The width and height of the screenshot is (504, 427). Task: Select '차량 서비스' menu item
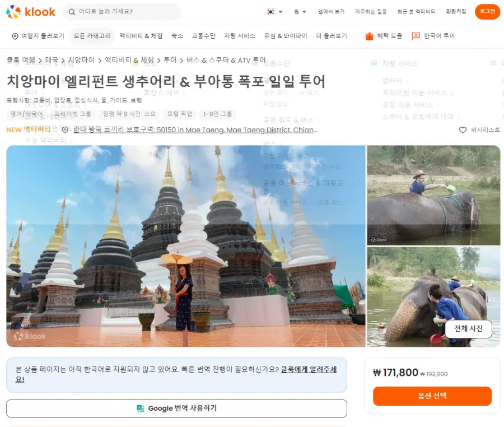click(x=240, y=36)
